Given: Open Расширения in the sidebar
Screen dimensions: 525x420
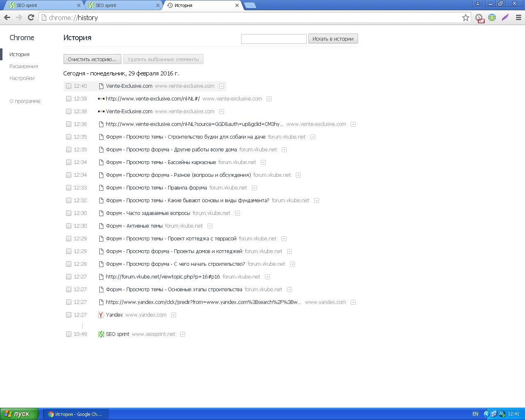Looking at the screenshot, I should 24,66.
